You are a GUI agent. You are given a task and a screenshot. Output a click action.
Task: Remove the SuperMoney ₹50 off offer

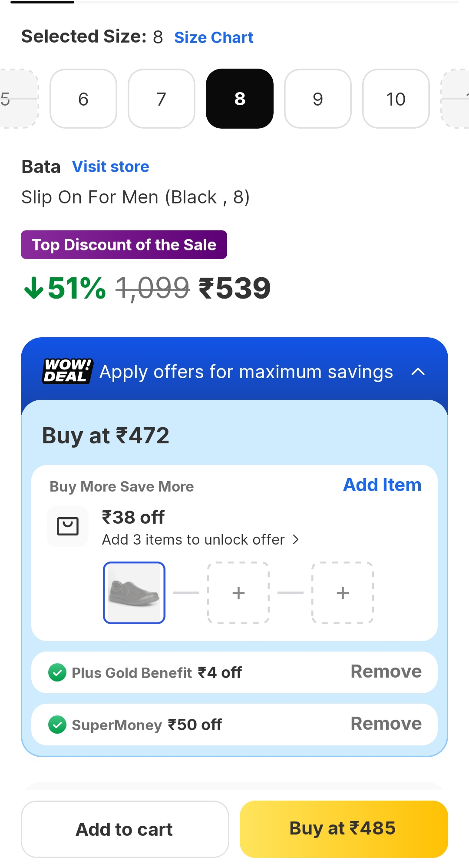[x=386, y=724]
